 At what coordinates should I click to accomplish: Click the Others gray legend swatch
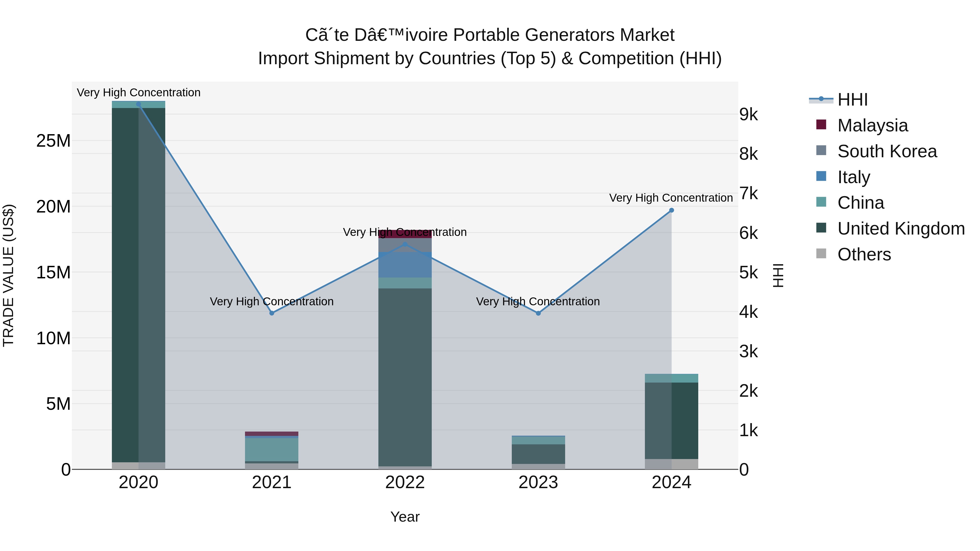(821, 253)
